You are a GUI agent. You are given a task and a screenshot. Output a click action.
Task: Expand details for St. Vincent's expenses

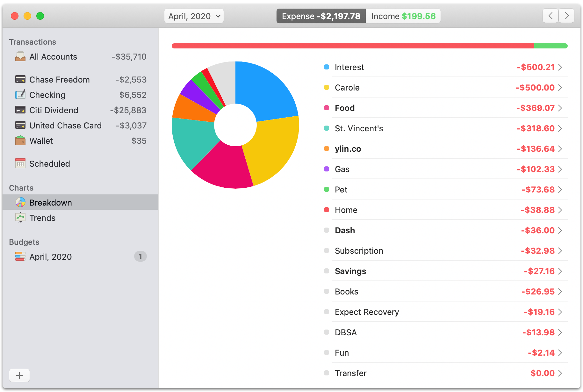coord(561,128)
